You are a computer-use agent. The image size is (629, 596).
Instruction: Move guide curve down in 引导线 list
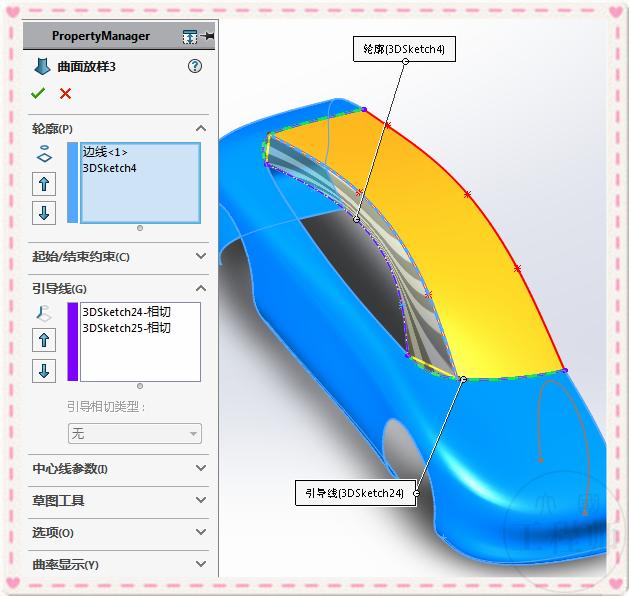coord(44,371)
